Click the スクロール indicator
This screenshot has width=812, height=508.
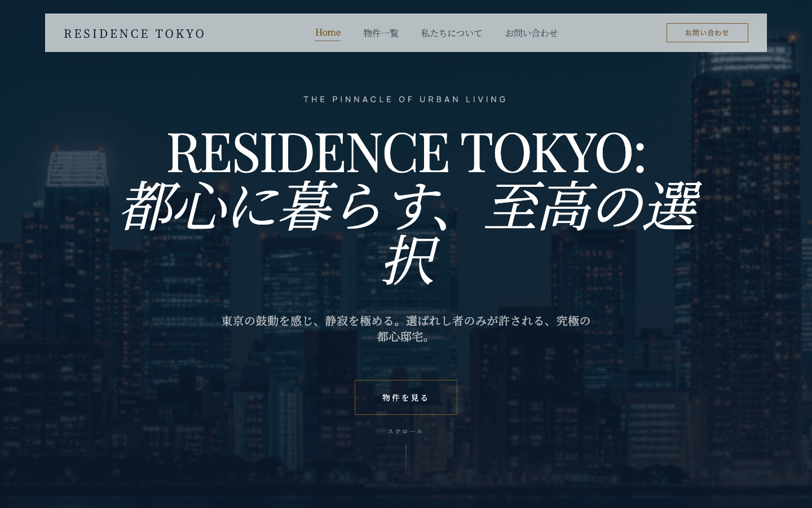pos(405,430)
